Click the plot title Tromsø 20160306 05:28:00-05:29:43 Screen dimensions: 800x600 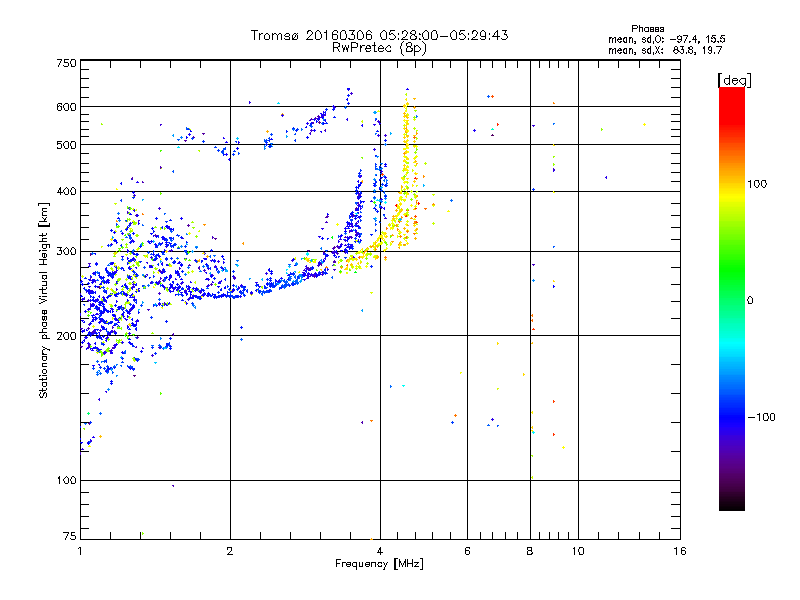pos(379,35)
